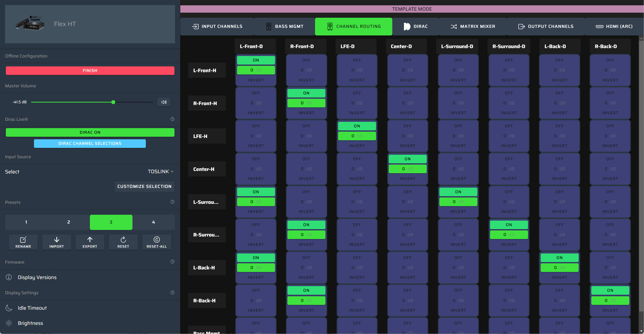Image resolution: width=644 pixels, height=334 pixels.
Task: Open the TOSLINK input source dropdown
Action: click(x=161, y=172)
